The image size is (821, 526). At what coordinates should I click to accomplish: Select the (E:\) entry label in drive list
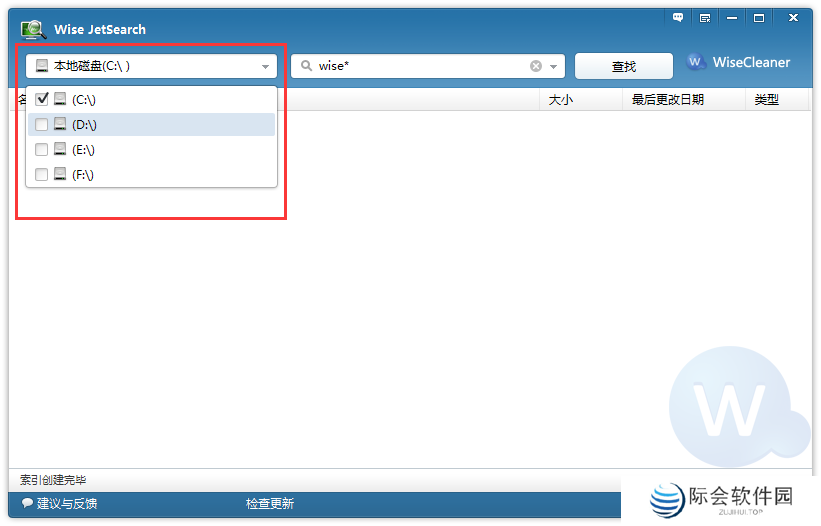pyautogui.click(x=83, y=150)
